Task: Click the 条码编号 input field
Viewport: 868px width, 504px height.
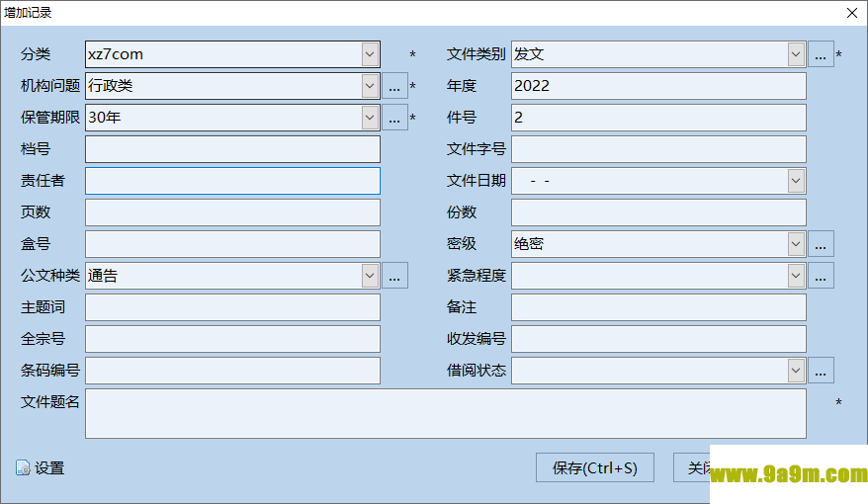Action: coord(232,371)
